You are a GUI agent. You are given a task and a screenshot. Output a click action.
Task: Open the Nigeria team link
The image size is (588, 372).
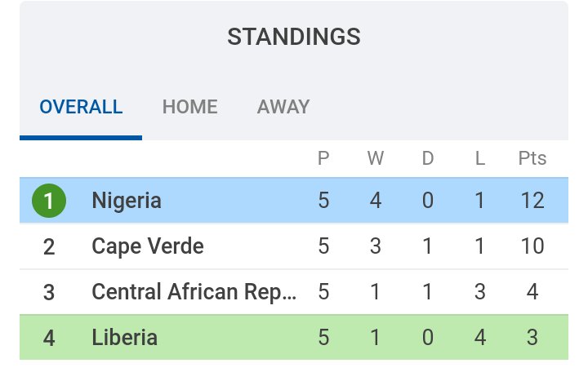tap(127, 201)
